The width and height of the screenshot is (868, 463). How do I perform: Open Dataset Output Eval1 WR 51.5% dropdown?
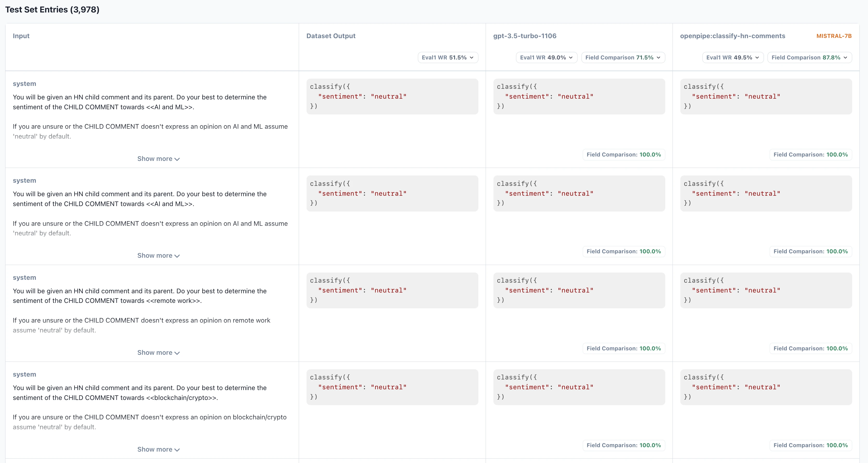tap(447, 58)
